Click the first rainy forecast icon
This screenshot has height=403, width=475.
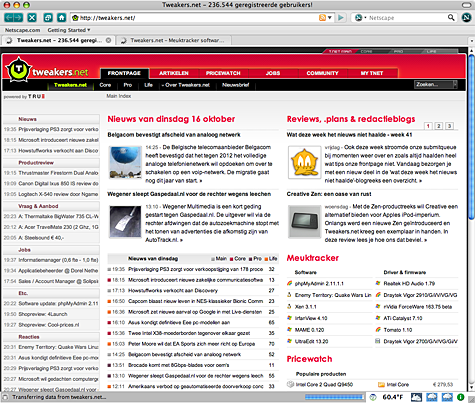point(432,397)
